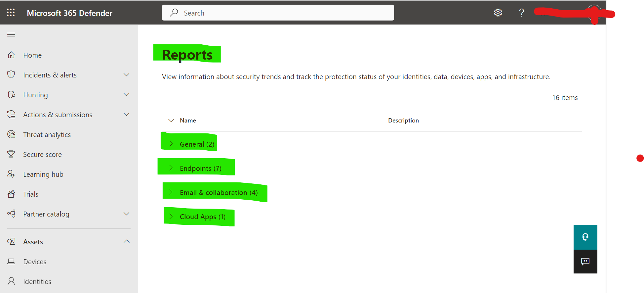Click the Partner catalog label
This screenshot has width=644, height=293.
46,214
